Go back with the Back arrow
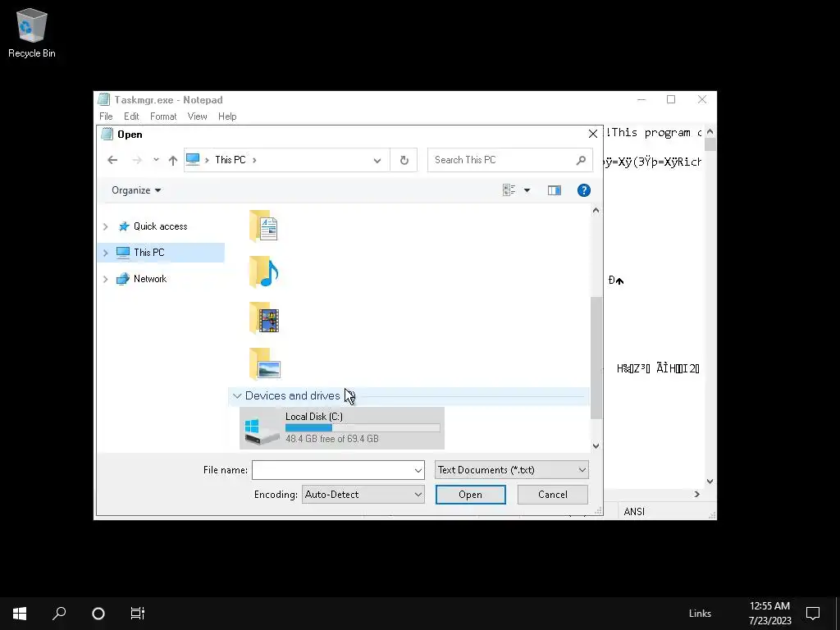 click(112, 160)
